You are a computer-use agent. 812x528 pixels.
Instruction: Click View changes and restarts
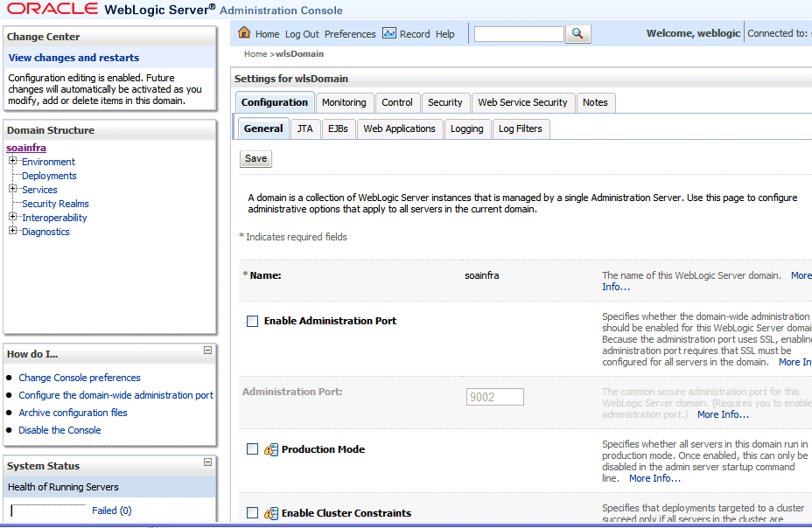pyautogui.click(x=73, y=58)
